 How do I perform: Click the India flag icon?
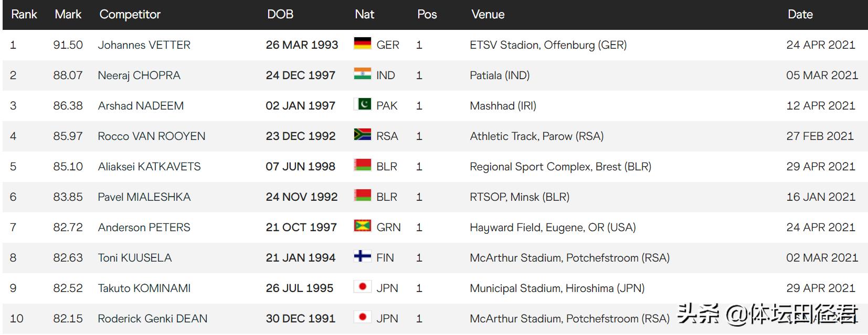coord(362,74)
